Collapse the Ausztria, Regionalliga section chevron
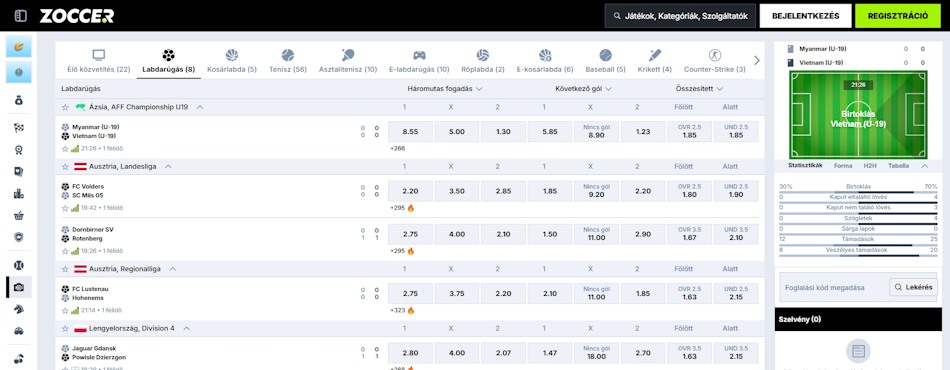The width and height of the screenshot is (950, 370). point(173,269)
